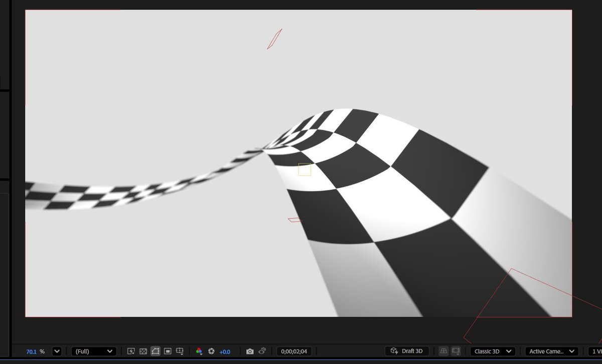Toggle transparency grid checkerboard icon
602x364 pixels.
(x=143, y=351)
